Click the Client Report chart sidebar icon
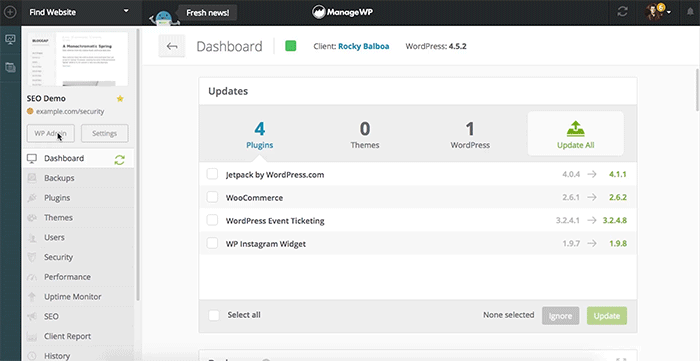The image size is (700, 361). 32,336
